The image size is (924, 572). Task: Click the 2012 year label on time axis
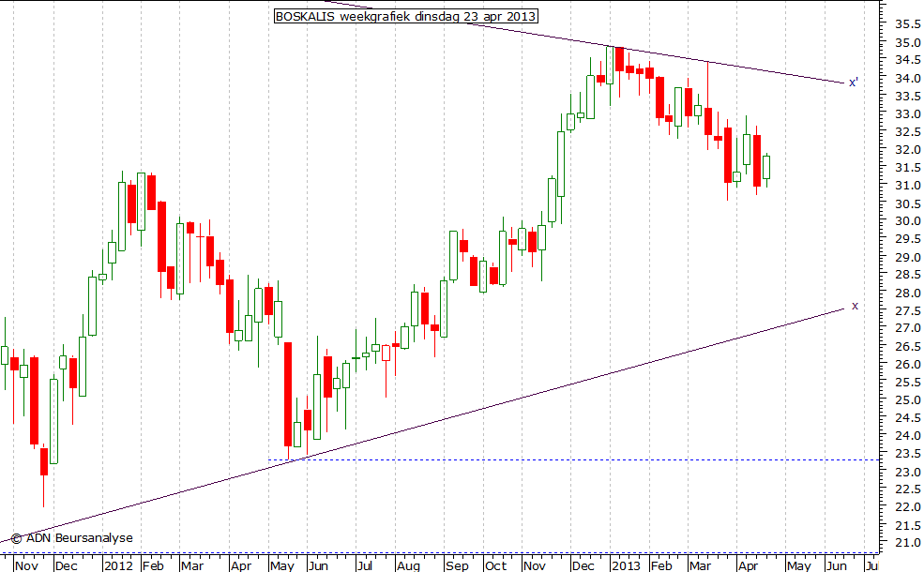[x=118, y=565]
